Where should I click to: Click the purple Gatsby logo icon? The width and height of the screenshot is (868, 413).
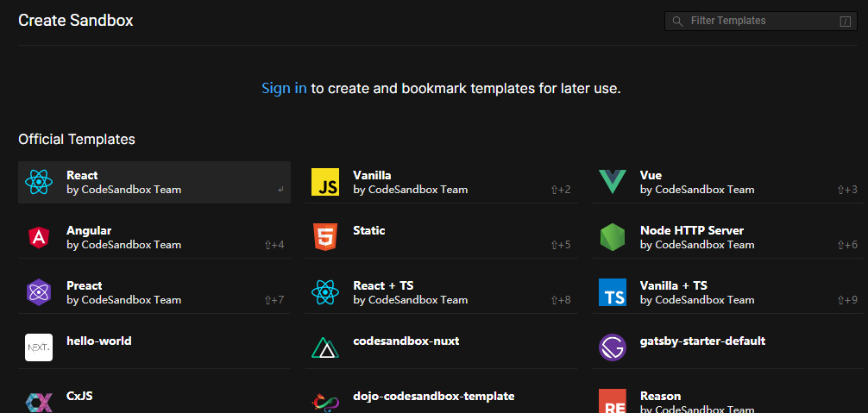coord(613,347)
